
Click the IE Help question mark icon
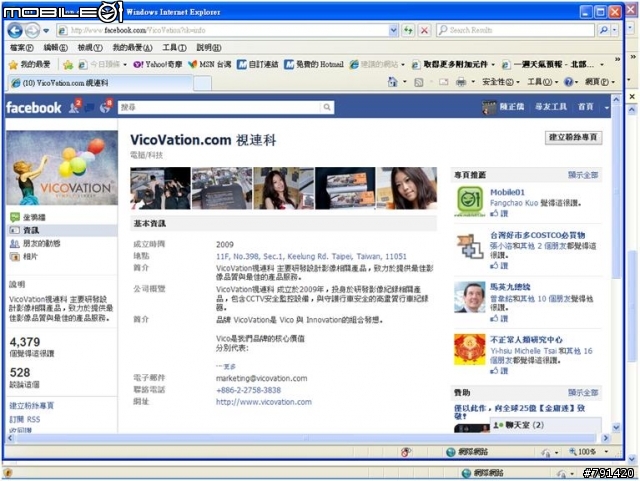click(568, 82)
